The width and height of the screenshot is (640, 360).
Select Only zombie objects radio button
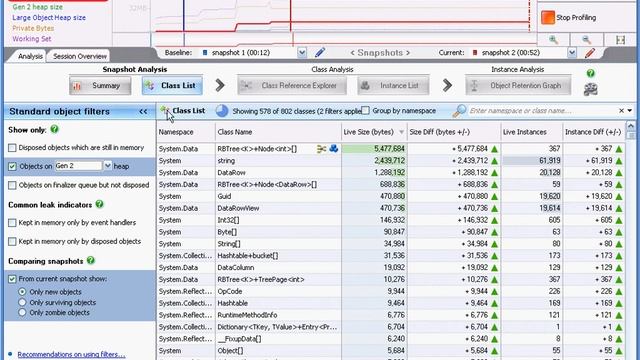pos(22,313)
